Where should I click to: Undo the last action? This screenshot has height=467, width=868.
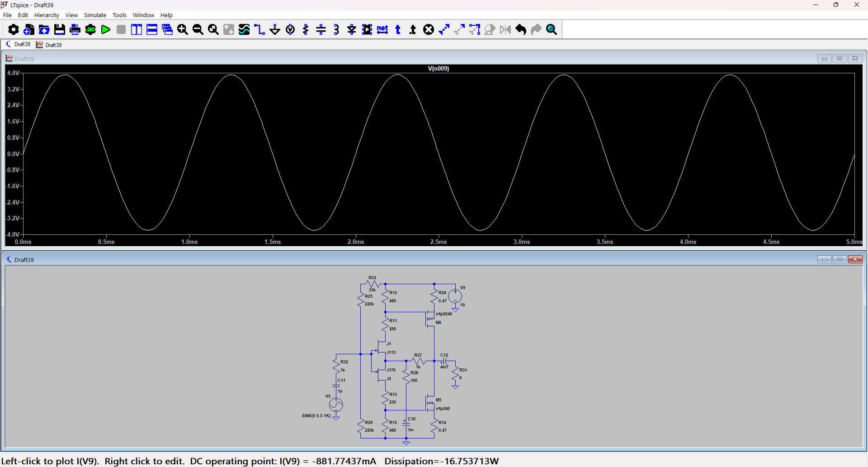[521, 30]
